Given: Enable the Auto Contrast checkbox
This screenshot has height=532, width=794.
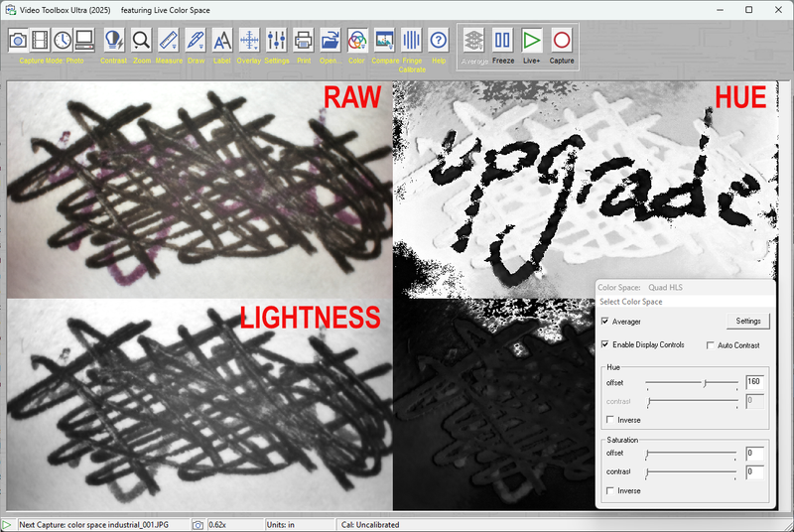Looking at the screenshot, I should pos(711,345).
